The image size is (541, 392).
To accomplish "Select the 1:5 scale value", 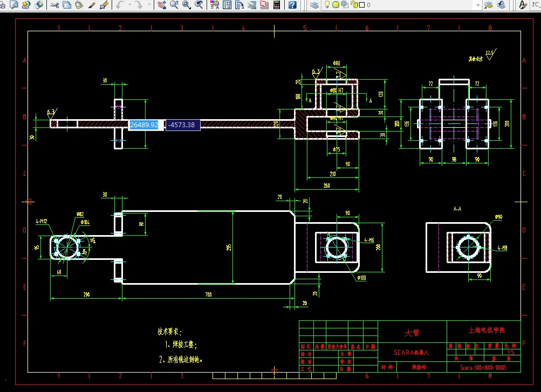I will coord(511,352).
